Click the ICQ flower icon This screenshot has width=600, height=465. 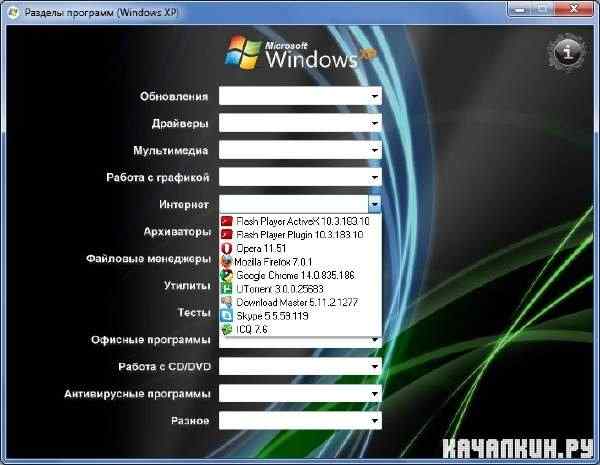click(x=227, y=329)
